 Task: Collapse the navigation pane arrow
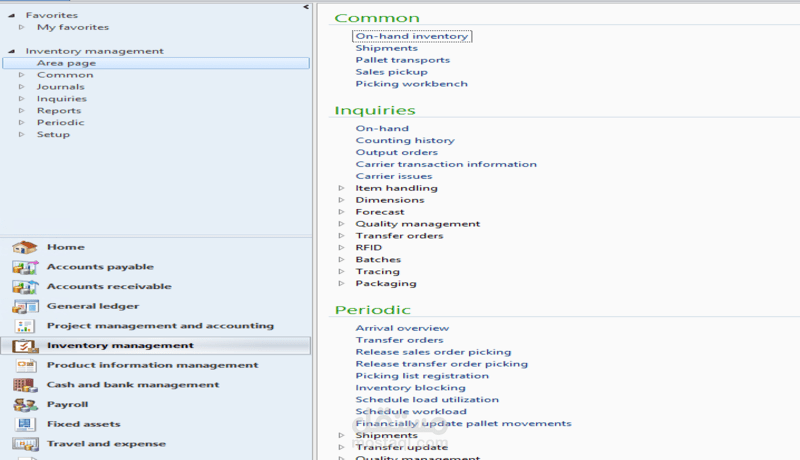click(x=306, y=7)
